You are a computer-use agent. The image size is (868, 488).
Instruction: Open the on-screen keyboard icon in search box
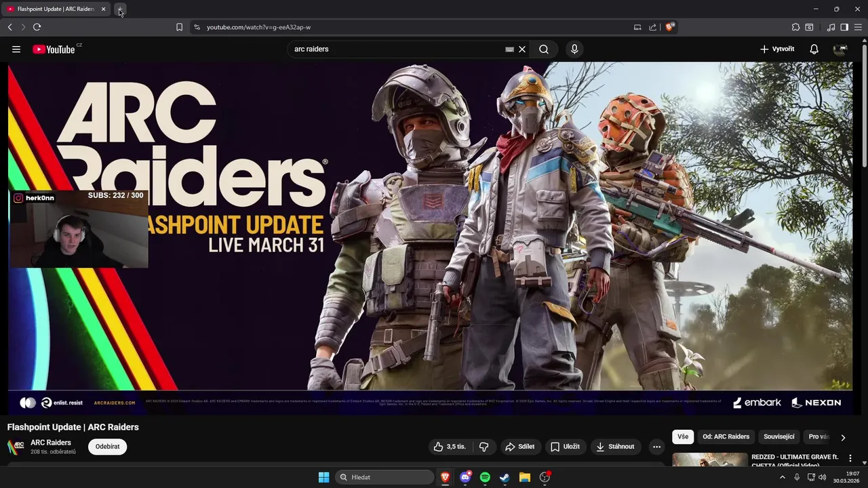click(x=509, y=49)
